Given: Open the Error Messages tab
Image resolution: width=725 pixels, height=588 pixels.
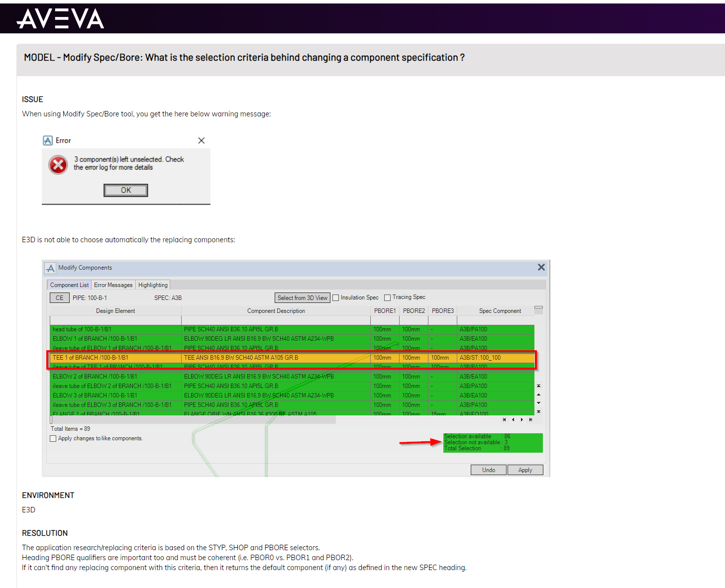Looking at the screenshot, I should [113, 285].
